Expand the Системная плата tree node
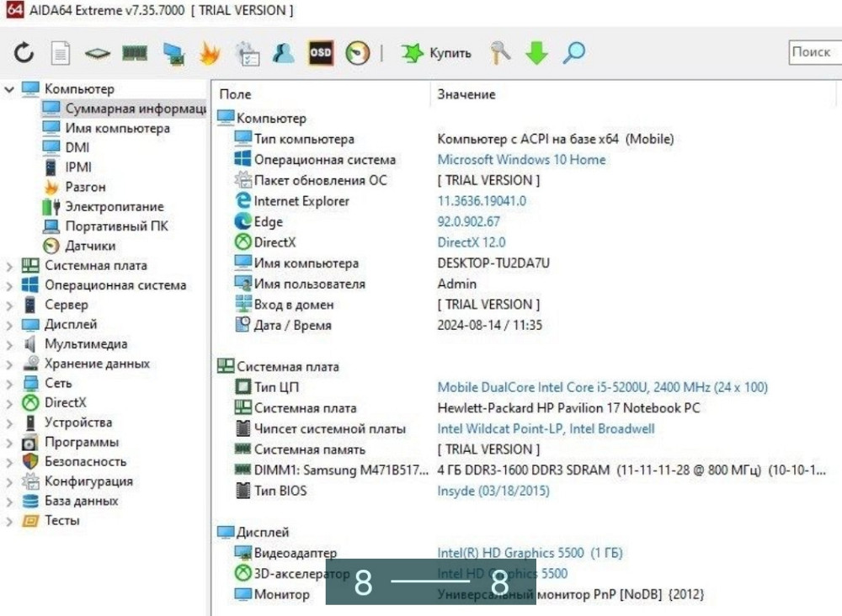This screenshot has width=842, height=616. 9,266
